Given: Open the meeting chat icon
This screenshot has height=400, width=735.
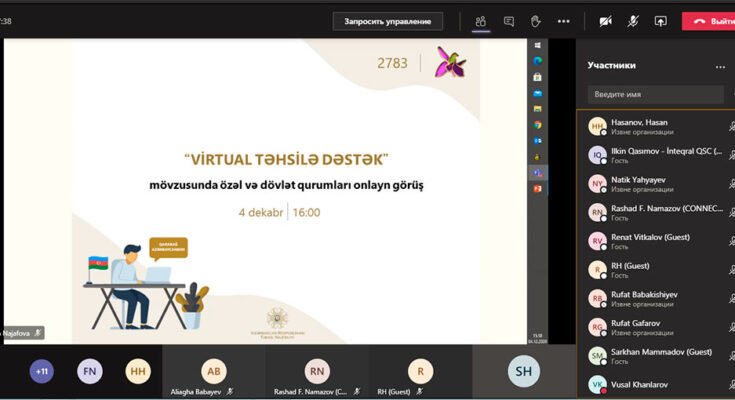Looking at the screenshot, I should [509, 21].
